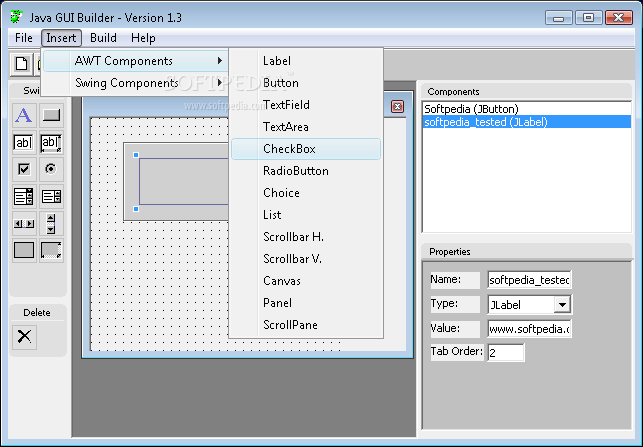
Task: Select the Button tool in palette
Action: point(51,115)
